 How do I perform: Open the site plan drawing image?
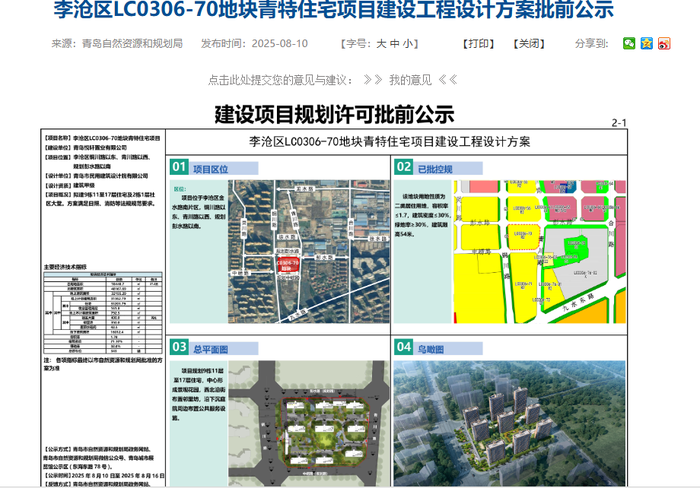pyautogui.click(x=308, y=423)
